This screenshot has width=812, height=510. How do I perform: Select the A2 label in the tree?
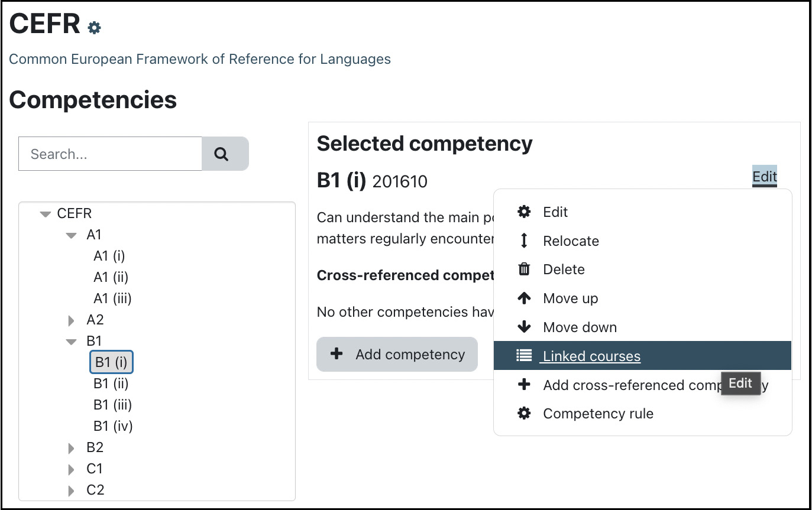pos(95,320)
